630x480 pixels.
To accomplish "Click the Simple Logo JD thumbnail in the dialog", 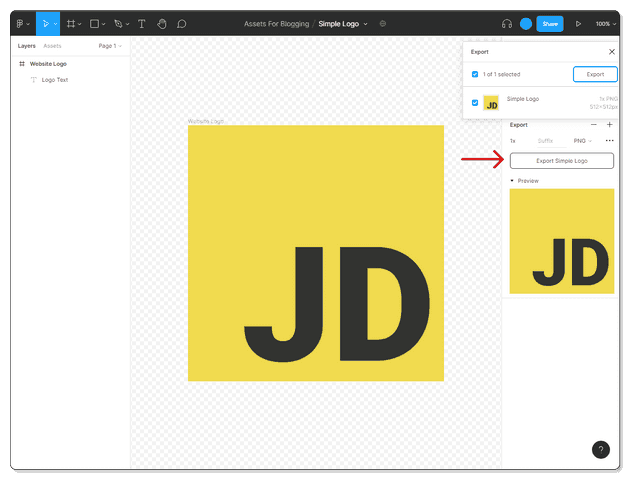I will [x=491, y=103].
